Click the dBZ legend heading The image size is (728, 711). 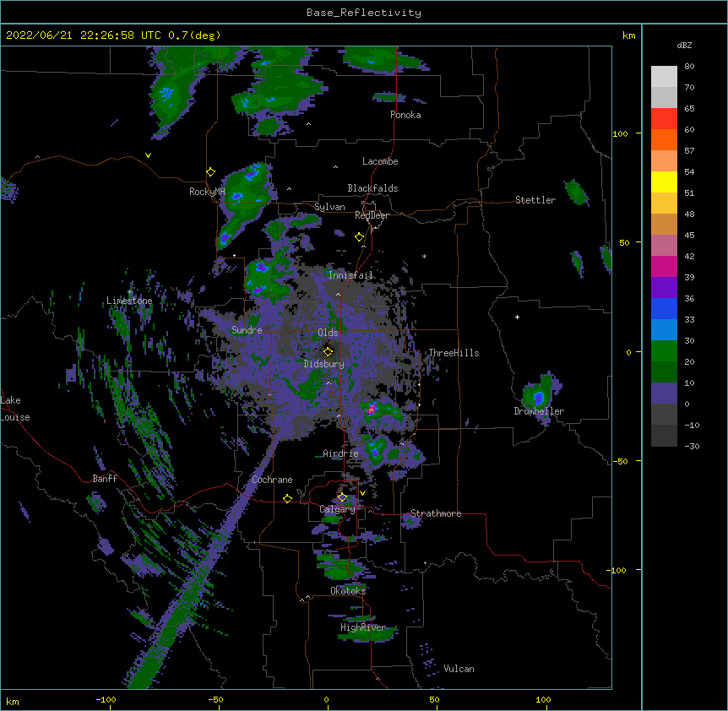click(x=684, y=46)
